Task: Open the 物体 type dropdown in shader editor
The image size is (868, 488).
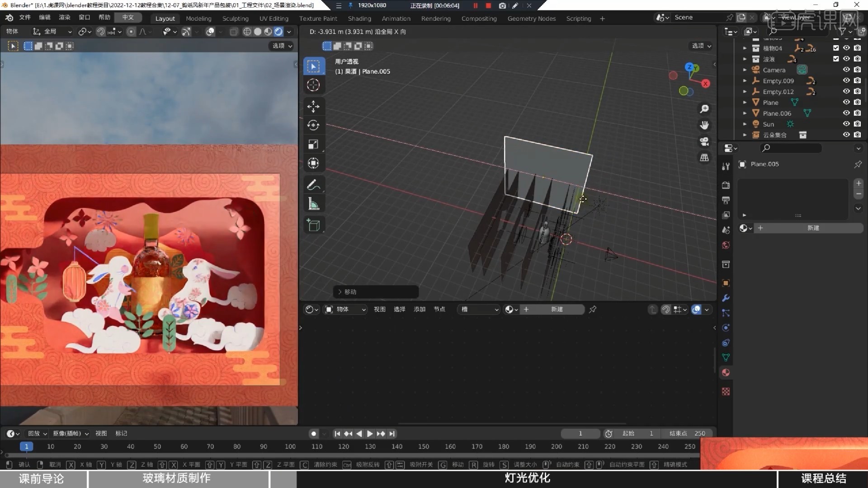Action: tap(345, 310)
